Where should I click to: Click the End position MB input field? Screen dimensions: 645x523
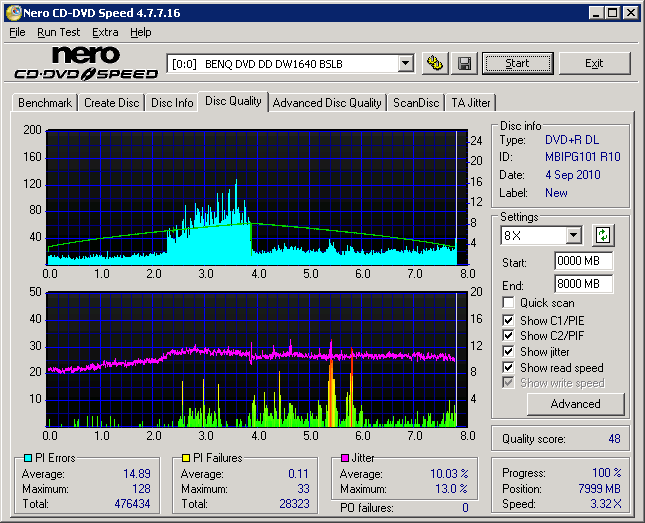(x=583, y=284)
